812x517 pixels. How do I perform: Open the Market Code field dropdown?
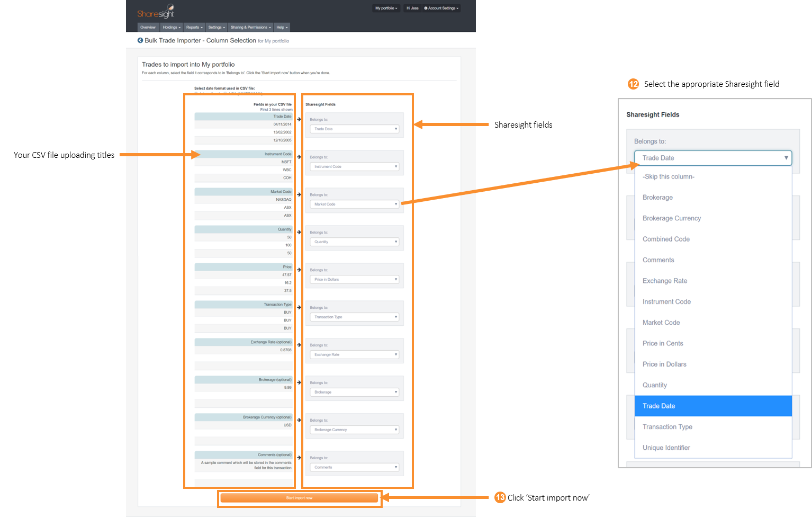354,204
